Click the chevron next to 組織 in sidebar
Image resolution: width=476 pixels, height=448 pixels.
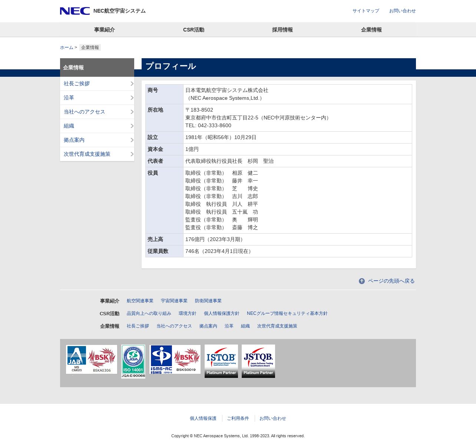click(132, 126)
